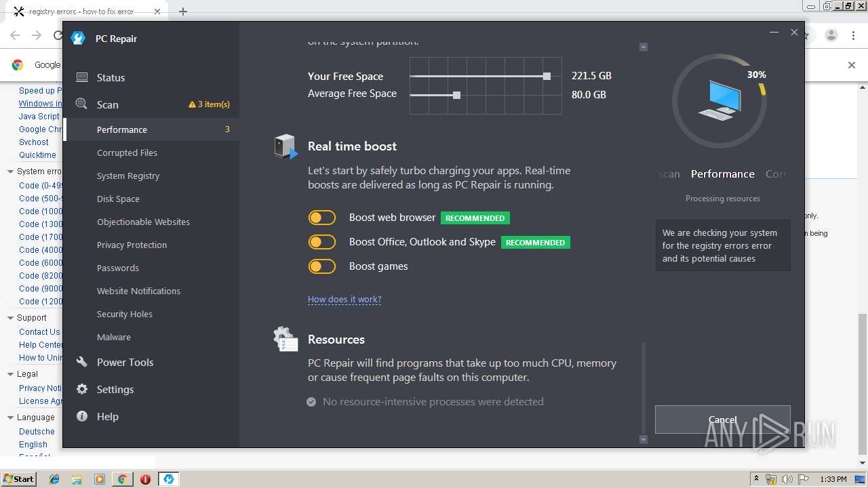Click the scroll up arrow in PC Repair
This screenshot has height=488, width=868.
[644, 47]
